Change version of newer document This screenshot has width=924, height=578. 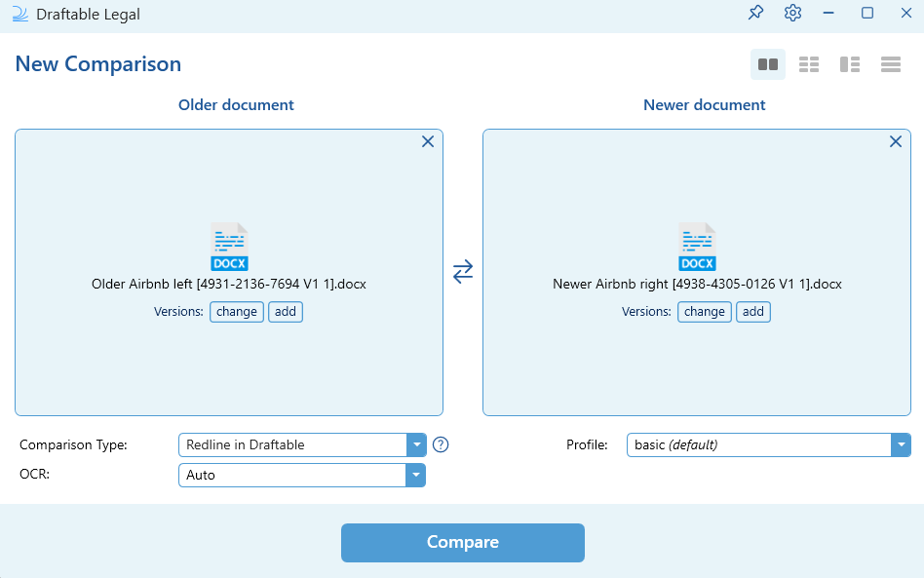704,312
